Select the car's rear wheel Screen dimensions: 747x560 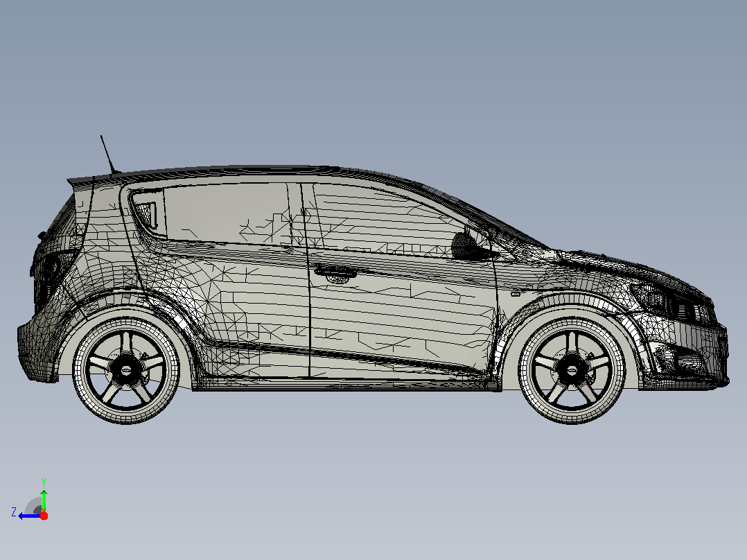(x=126, y=370)
